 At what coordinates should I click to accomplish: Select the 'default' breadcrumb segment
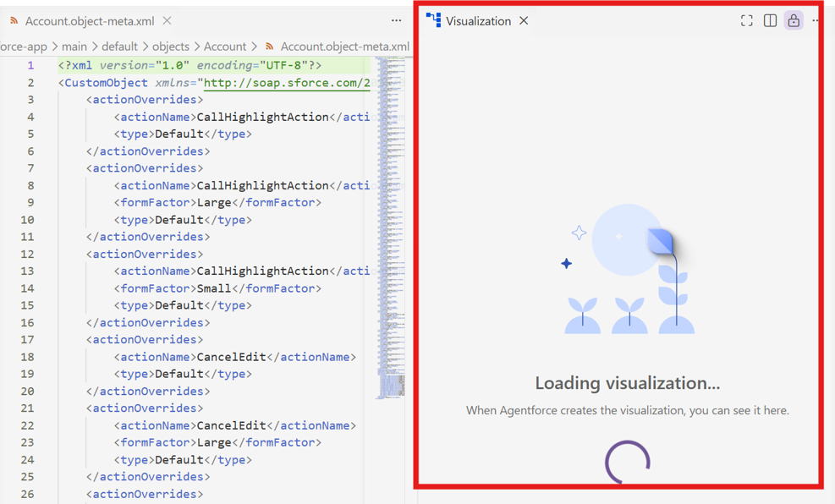(x=120, y=47)
